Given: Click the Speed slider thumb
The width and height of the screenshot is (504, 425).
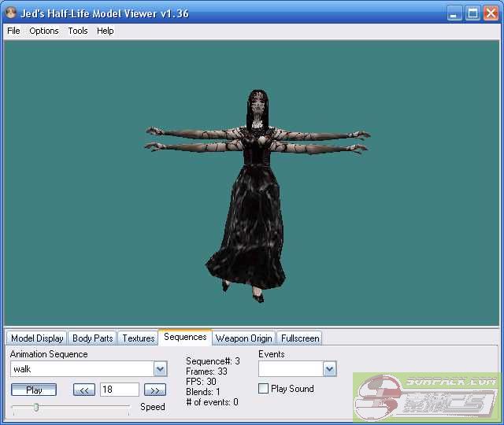Looking at the screenshot, I should click(36, 408).
